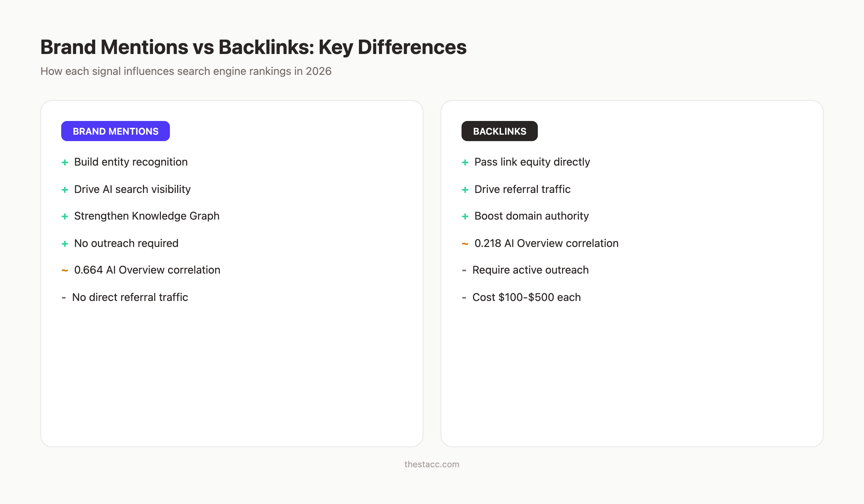Select the Brand Mentions card panel
The image size is (864, 504).
[x=232, y=360]
